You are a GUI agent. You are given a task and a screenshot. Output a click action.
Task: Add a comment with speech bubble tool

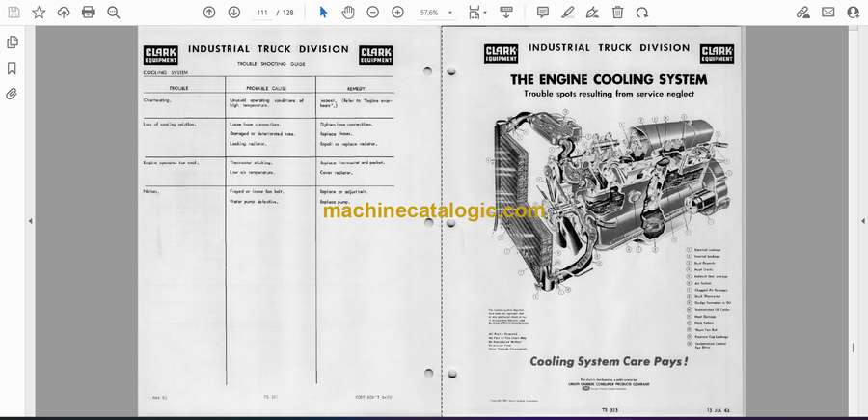point(543,13)
